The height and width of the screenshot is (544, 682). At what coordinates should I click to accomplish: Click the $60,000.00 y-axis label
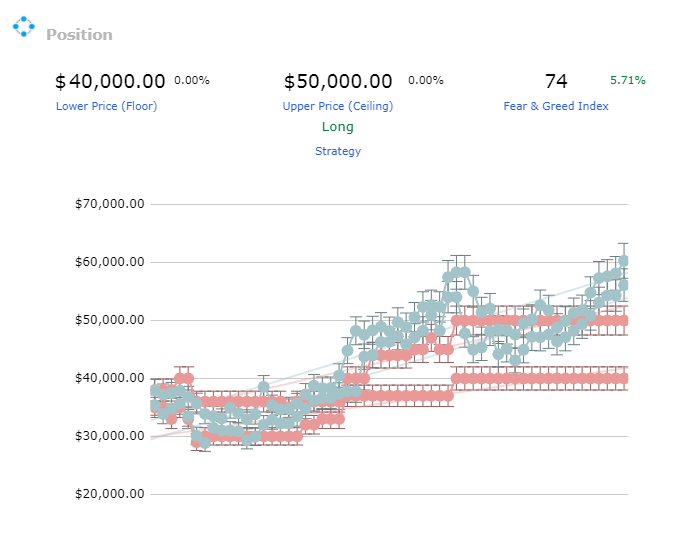tap(110, 262)
